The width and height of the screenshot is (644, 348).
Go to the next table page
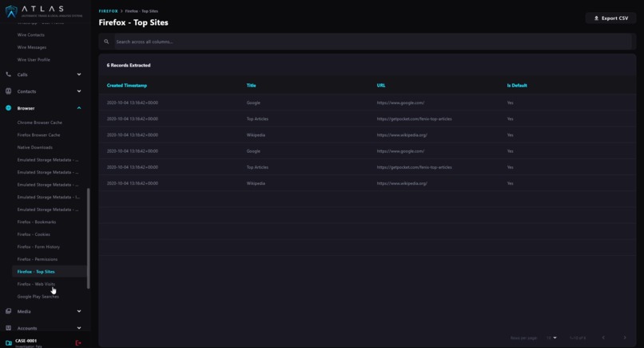[x=625, y=338]
